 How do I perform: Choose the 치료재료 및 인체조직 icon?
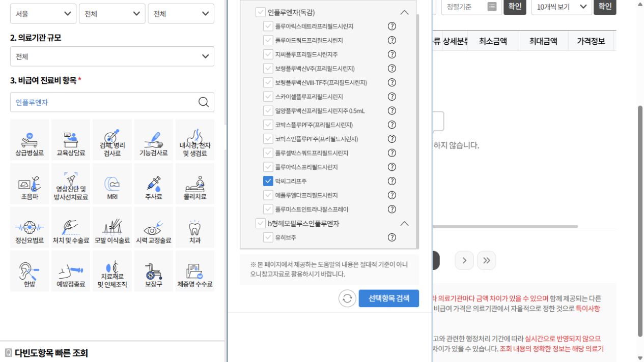coord(112,271)
